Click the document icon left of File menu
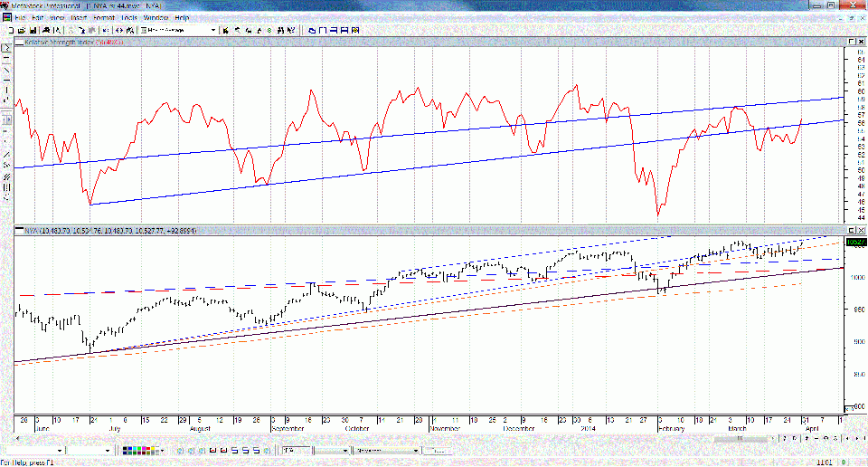Screen dimensions: 868x467 coord(6,17)
